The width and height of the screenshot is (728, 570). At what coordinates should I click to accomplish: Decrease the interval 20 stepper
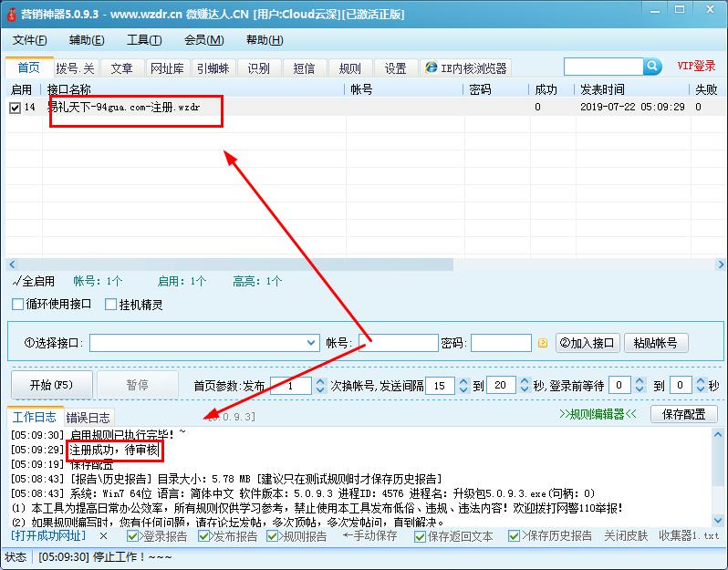(525, 389)
